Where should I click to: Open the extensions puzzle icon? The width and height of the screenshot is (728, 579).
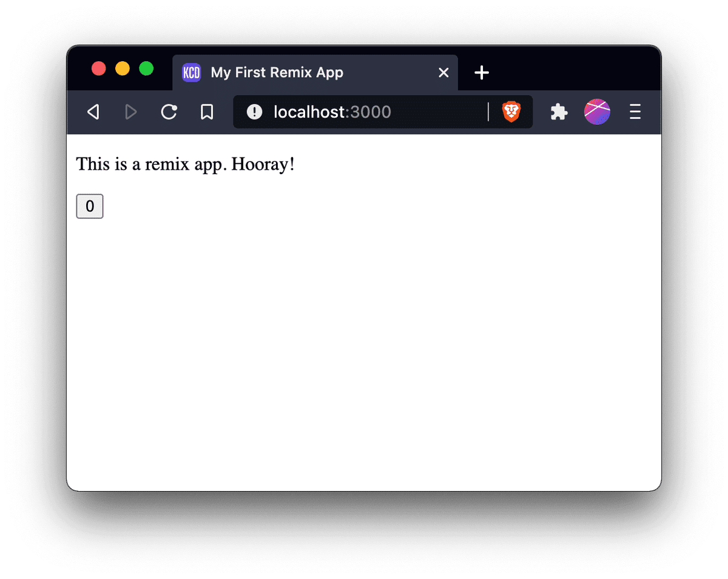click(x=559, y=112)
